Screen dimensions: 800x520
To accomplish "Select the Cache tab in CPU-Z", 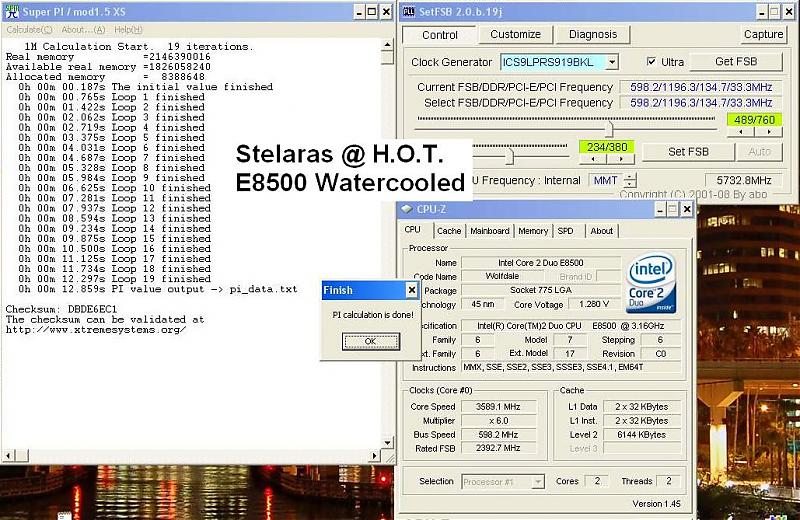I will (x=449, y=231).
